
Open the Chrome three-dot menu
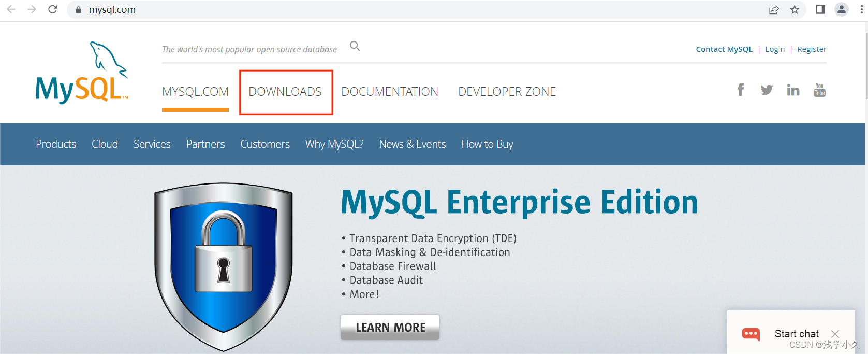click(x=862, y=9)
